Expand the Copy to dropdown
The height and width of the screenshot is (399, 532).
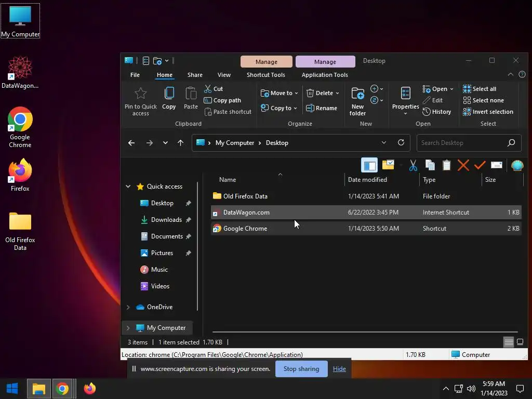click(295, 108)
